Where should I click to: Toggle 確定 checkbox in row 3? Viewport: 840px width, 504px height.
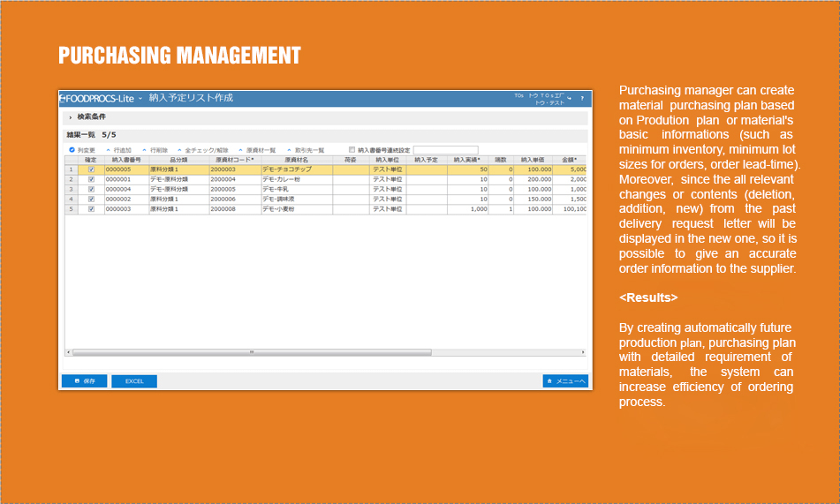91,189
